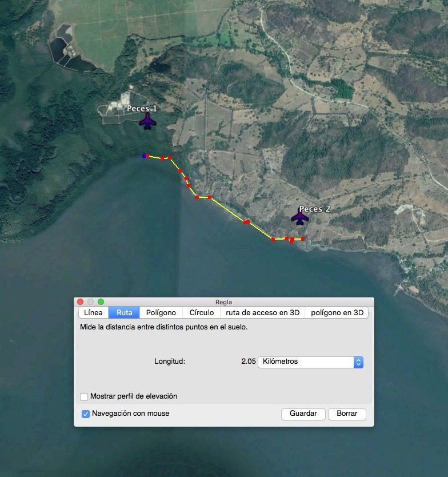This screenshot has height=477, width=448.
Task: Open the ruta de acceso en 3D tab
Action: coord(262,313)
